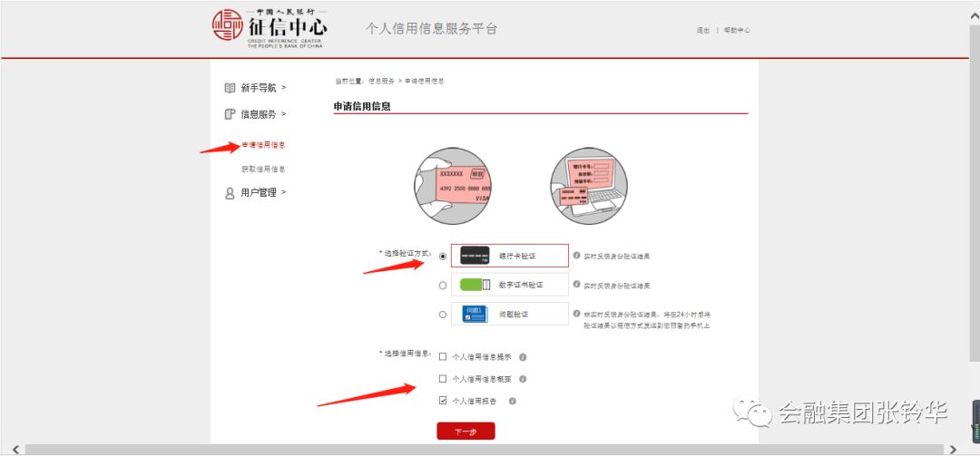Click the 新手导航 book icon

coord(230,88)
